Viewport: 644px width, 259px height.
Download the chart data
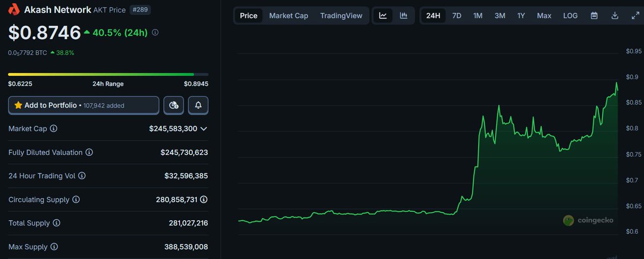pos(615,16)
